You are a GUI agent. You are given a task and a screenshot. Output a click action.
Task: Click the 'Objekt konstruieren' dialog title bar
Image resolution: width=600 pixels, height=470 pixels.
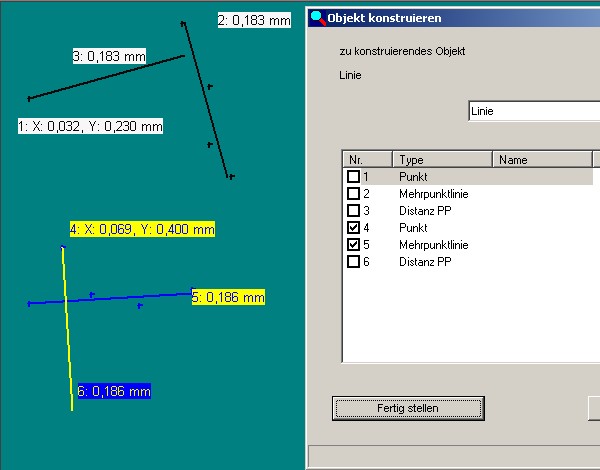coord(454,18)
